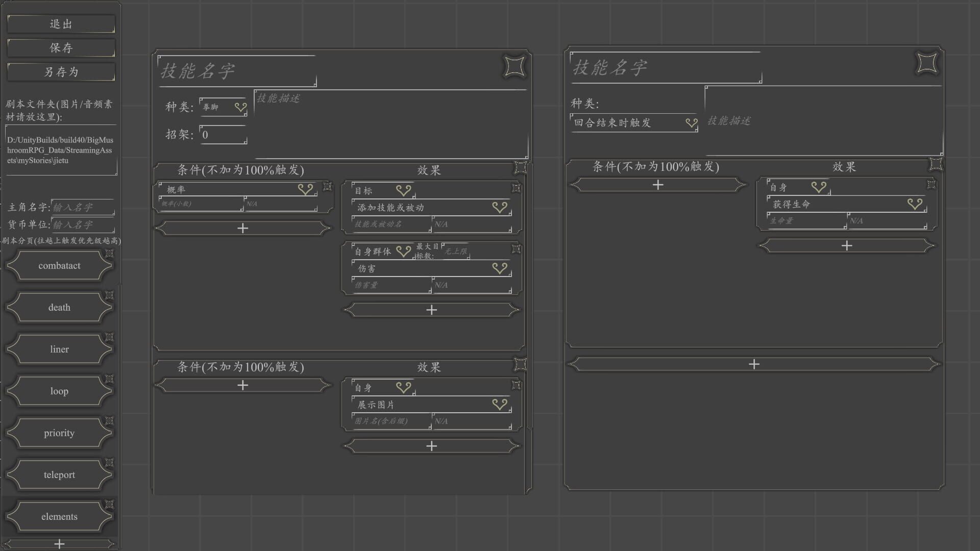
Task: Expand the 获得生命 effect dropdown
Action: (847, 204)
